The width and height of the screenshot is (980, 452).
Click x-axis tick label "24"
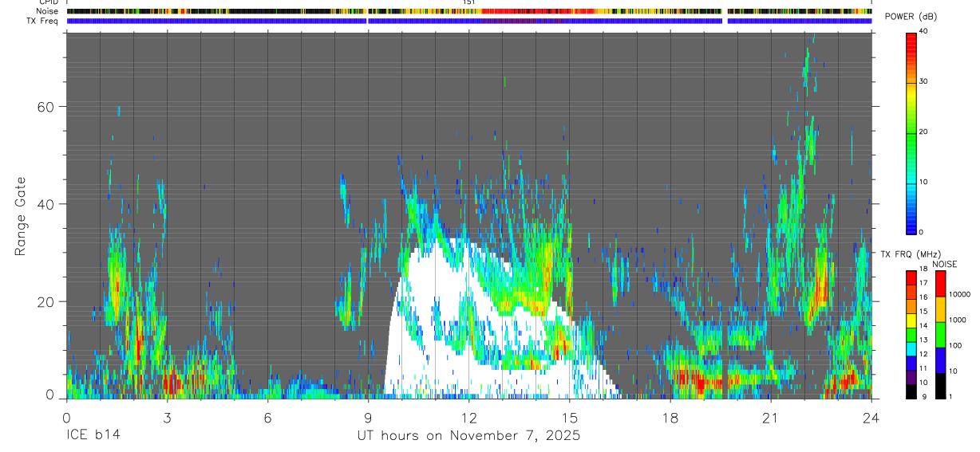pos(871,417)
